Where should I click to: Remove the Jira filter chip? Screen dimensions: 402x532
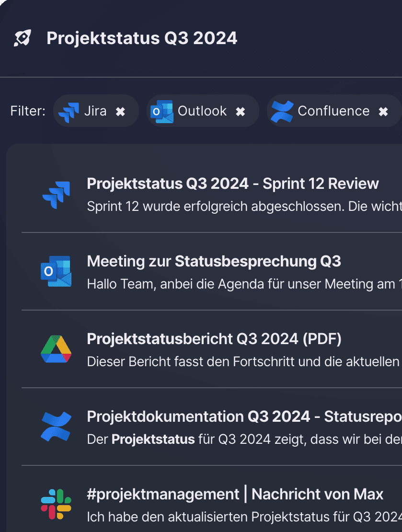(x=121, y=111)
